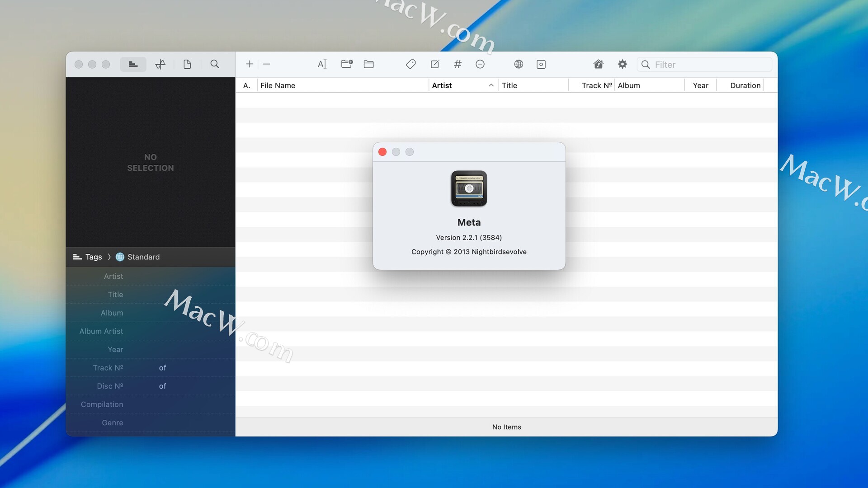Viewport: 868px width, 488px height.
Task: Sort by the Album column header
Action: tap(650, 85)
